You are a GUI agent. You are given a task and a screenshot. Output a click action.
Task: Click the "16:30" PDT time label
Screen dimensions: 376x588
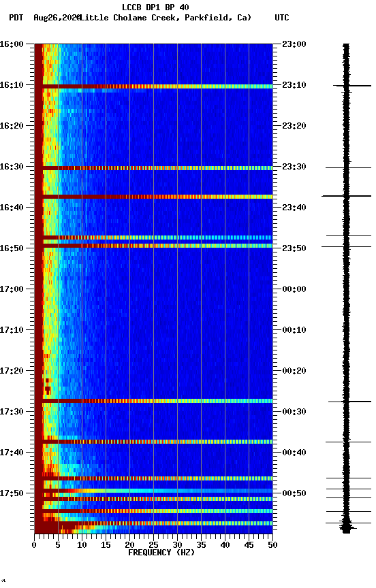12,167
